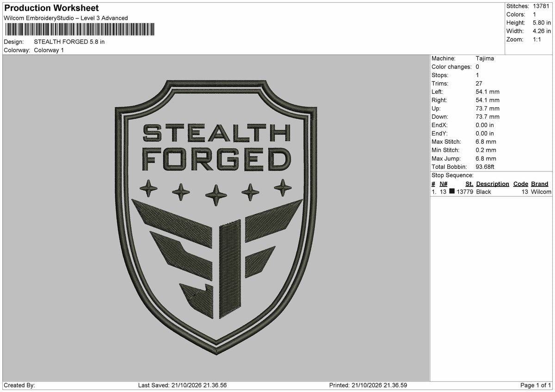Image resolution: width=555 pixels, height=392 pixels.
Task: Select the machine value 'Tajima'
Action: (485, 58)
